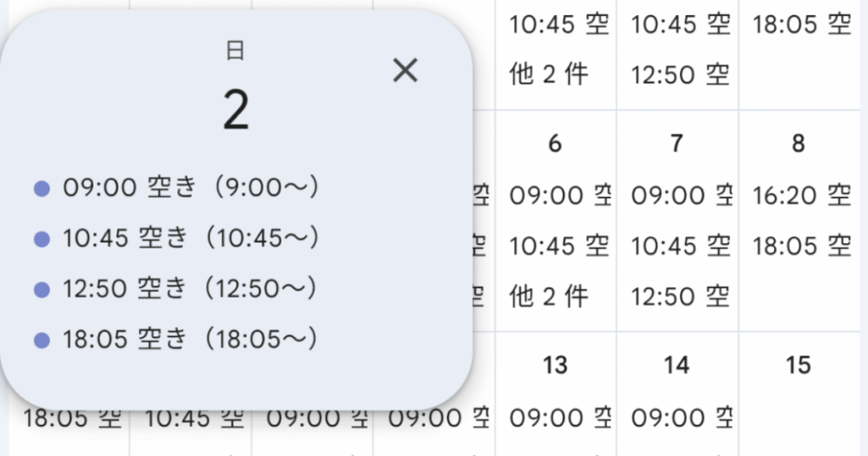Select the 12:50 slot on day 7
The width and height of the screenshot is (868, 456).
point(681,297)
